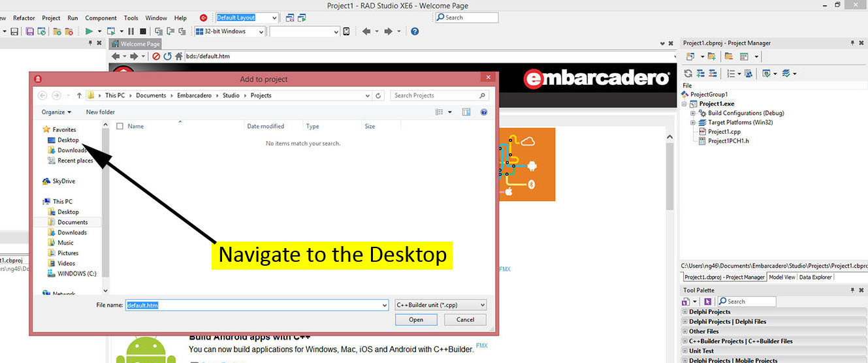Image resolution: width=868 pixels, height=363 pixels.
Task: Click the red Embarcadero icon next to Help menu
Action: coord(203,18)
